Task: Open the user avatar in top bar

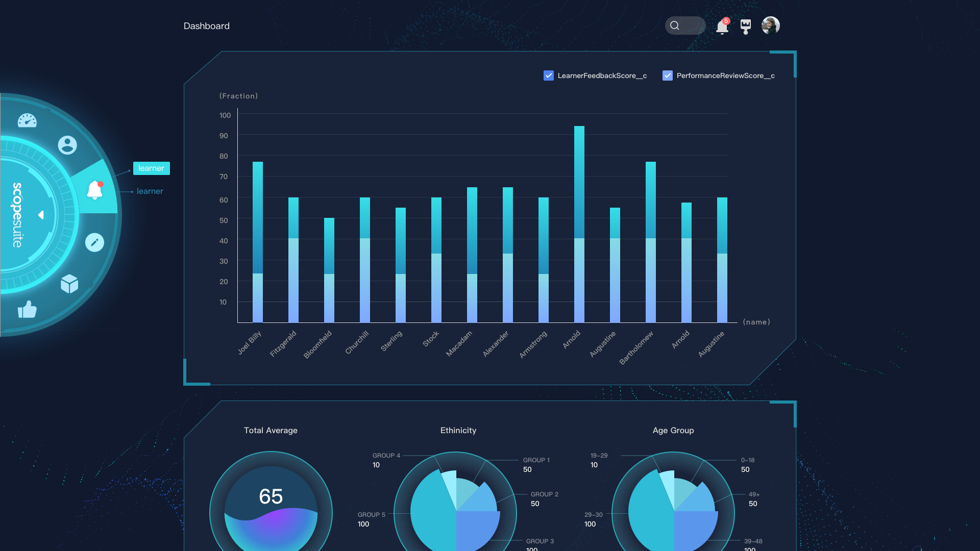Action: click(x=770, y=26)
